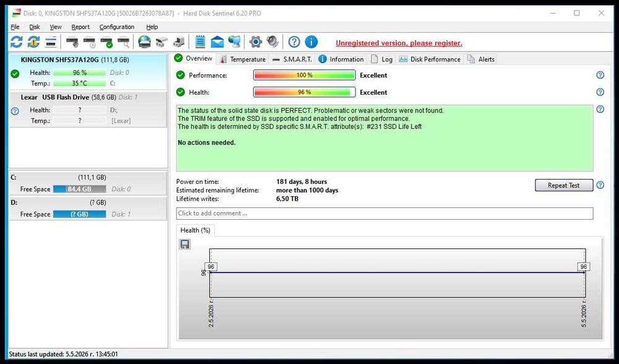619x364 pixels.
Task: Click help icon beside Repeat Test button
Action: [600, 184]
